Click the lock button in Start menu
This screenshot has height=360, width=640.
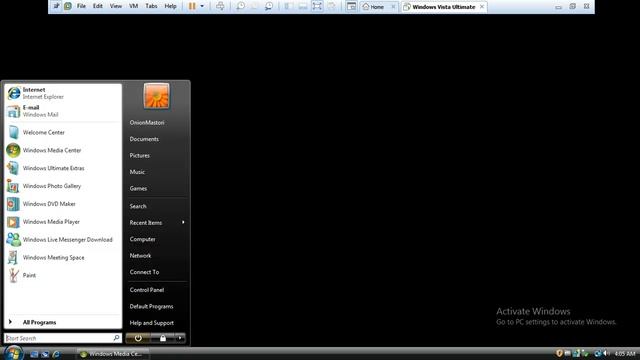[x=162, y=338]
